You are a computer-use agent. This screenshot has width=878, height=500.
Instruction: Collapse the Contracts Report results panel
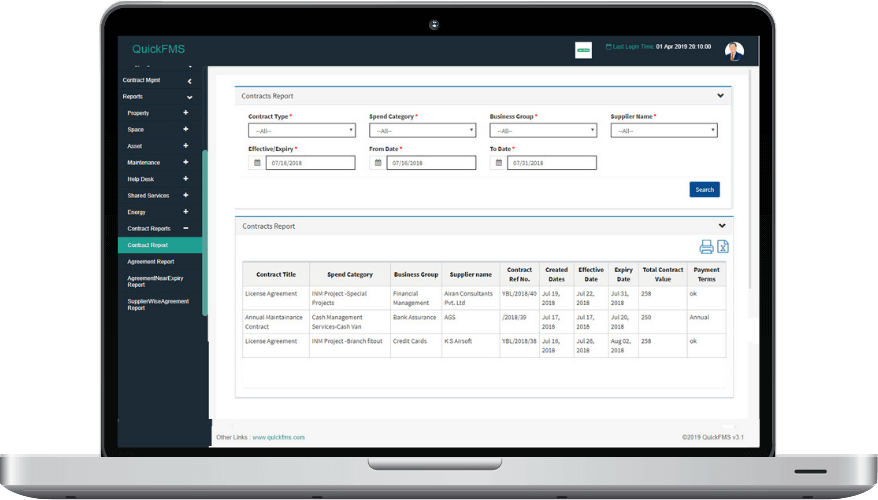coord(722,226)
